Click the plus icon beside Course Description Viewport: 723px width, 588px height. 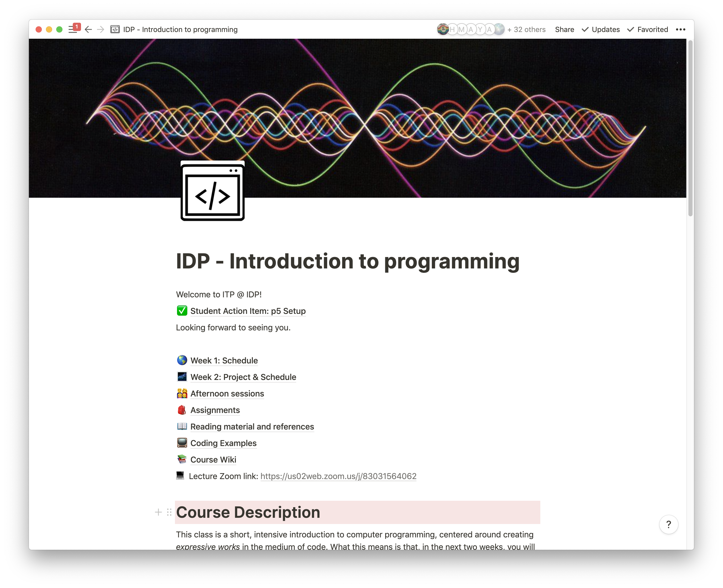point(158,512)
